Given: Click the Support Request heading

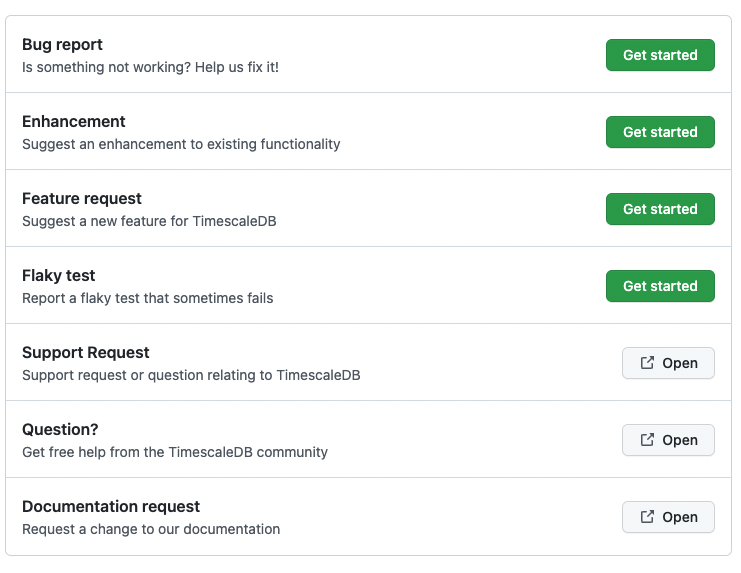Looking at the screenshot, I should tap(86, 353).
